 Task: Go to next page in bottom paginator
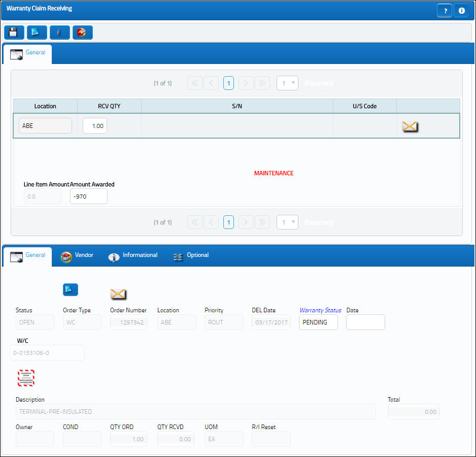(246, 222)
